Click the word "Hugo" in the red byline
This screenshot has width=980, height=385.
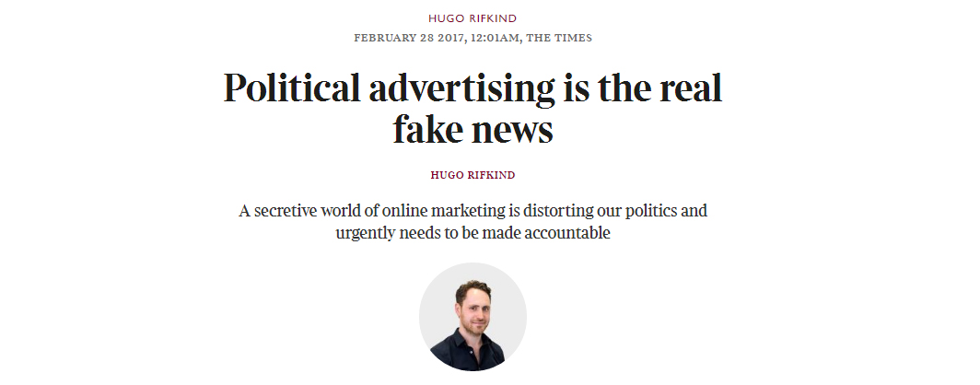(445, 175)
